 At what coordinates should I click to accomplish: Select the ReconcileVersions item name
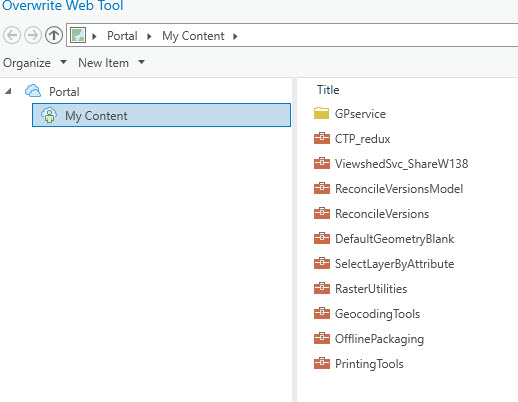click(x=382, y=214)
